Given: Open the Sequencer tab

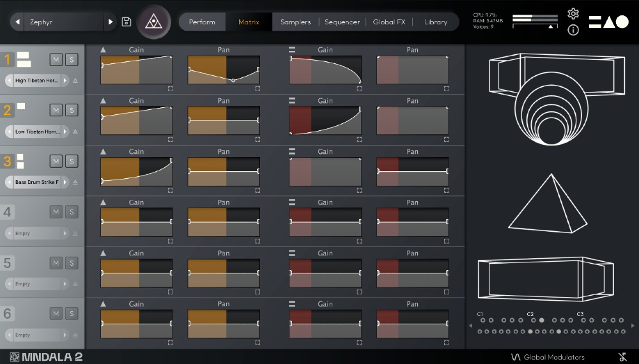Looking at the screenshot, I should pos(342,22).
